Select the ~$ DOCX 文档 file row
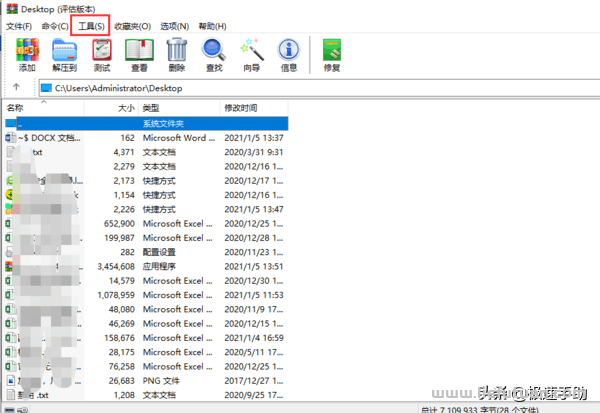The height and width of the screenshot is (413, 600). click(147, 138)
